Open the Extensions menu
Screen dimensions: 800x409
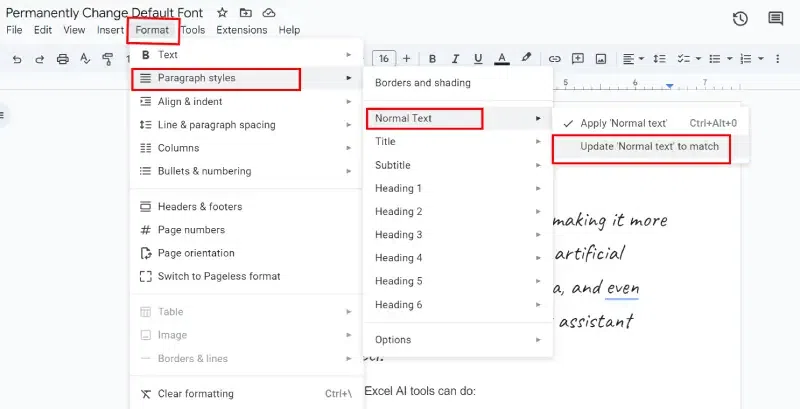(242, 30)
